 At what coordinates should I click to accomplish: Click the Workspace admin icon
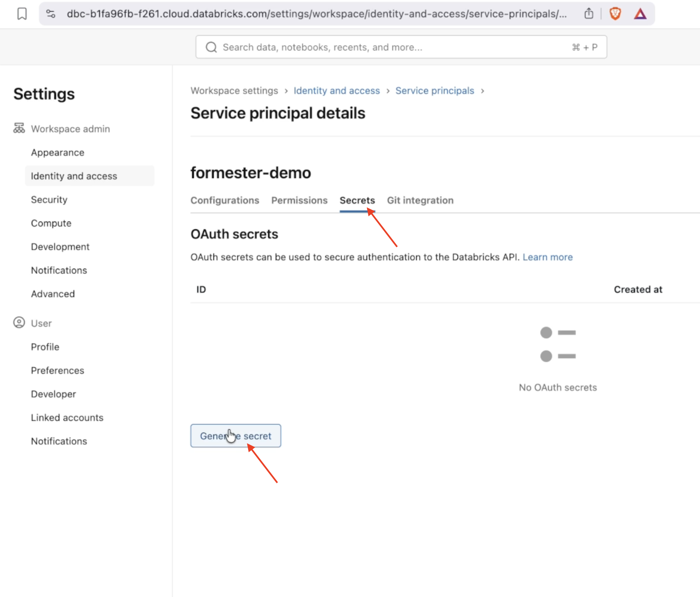coord(19,128)
